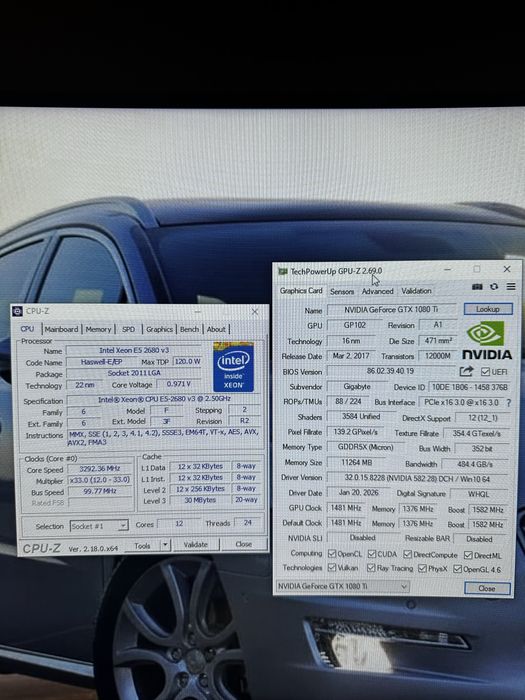Open the GPU-Z hamburger menu icon
This screenshot has height=700, width=525.
(511, 287)
